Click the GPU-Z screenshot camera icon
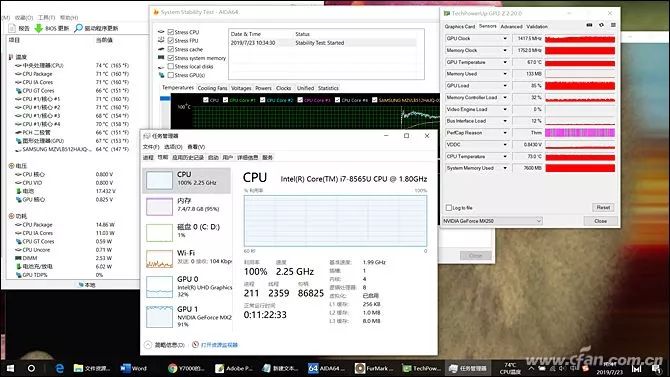 pos(589,25)
